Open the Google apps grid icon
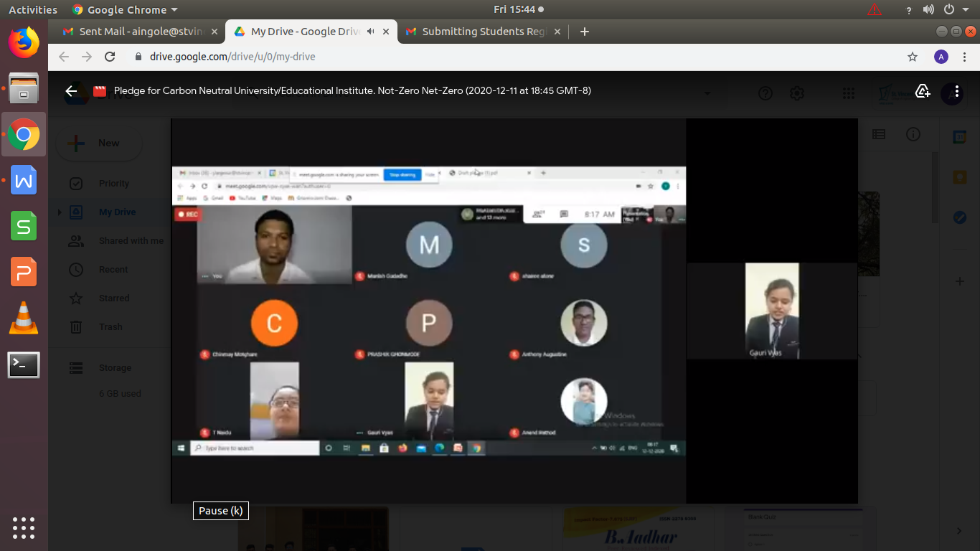980x551 pixels. pyautogui.click(x=849, y=93)
